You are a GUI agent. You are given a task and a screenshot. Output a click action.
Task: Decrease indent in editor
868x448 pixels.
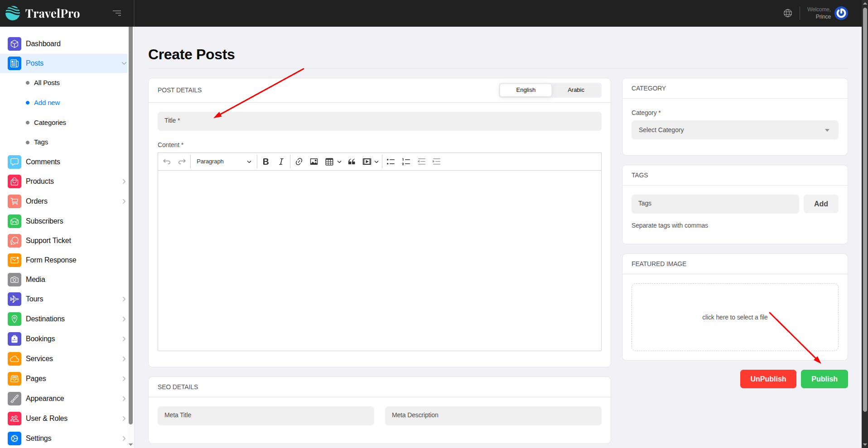421,162
